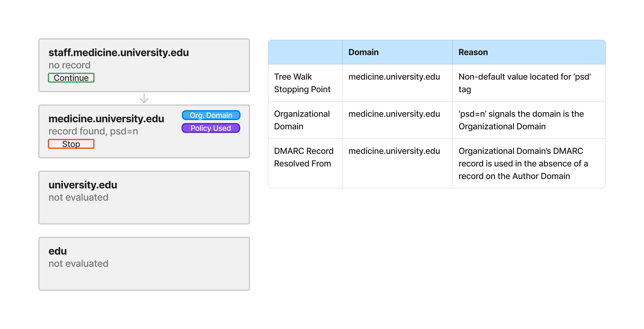Click the edu heading
Image resolution: width=644 pixels, height=329 pixels.
pyautogui.click(x=58, y=251)
